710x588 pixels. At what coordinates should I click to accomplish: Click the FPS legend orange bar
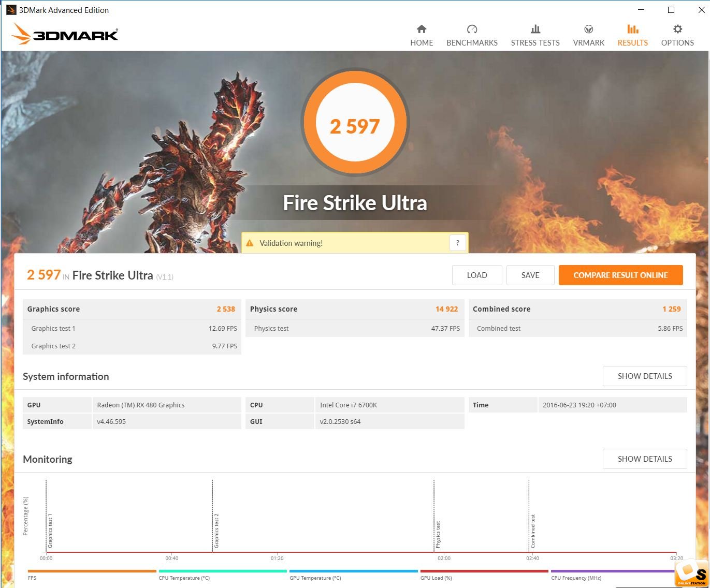click(x=92, y=571)
